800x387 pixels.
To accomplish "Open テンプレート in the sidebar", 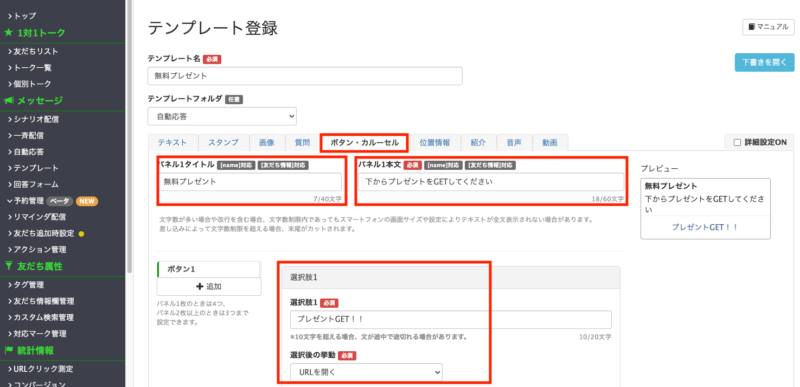I will click(x=33, y=168).
